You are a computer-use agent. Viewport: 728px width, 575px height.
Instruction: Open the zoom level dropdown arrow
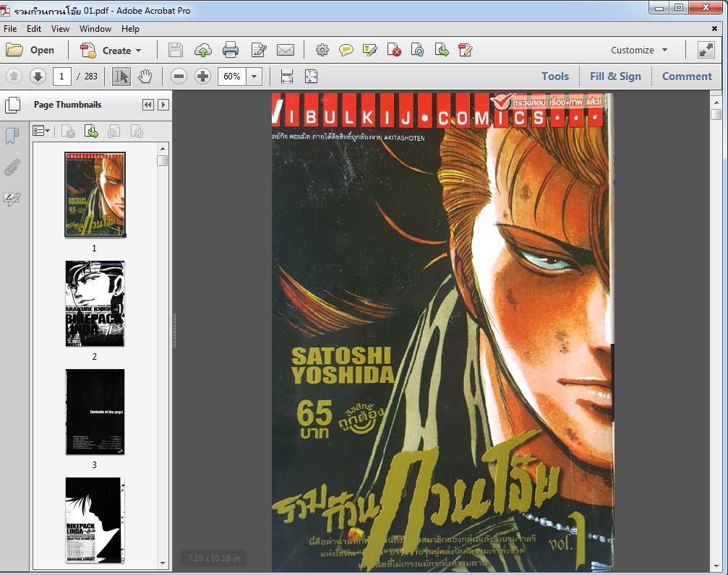point(254,77)
